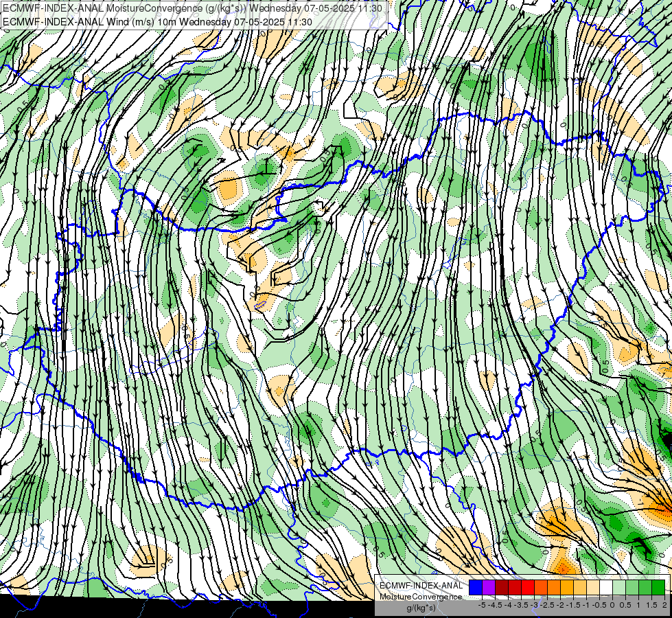Click the '2' legend scale value

664,605
